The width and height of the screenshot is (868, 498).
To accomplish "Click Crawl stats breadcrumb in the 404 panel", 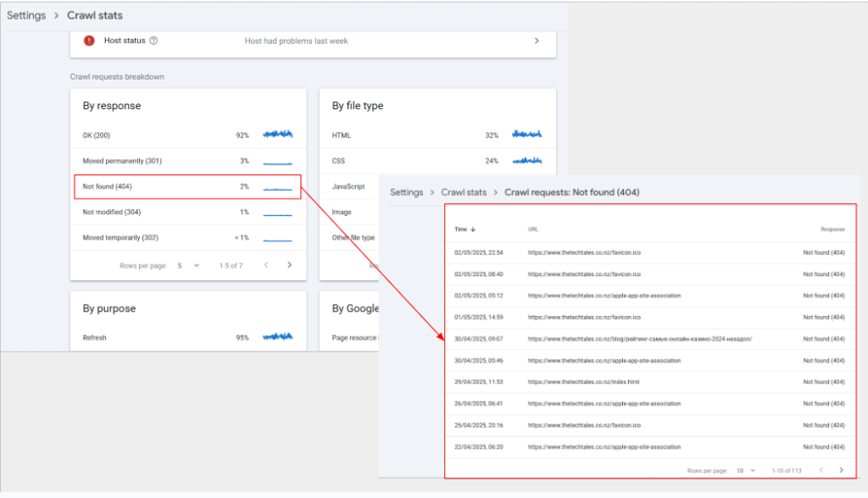I will [464, 192].
